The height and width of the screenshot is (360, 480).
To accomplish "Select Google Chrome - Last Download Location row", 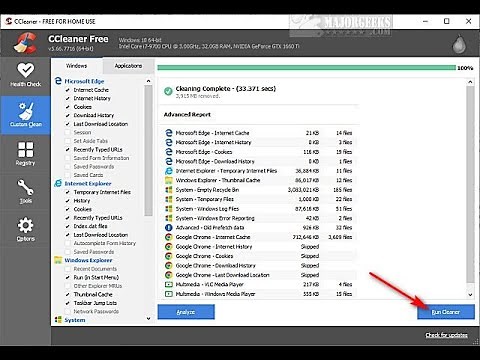I will [x=259, y=275].
